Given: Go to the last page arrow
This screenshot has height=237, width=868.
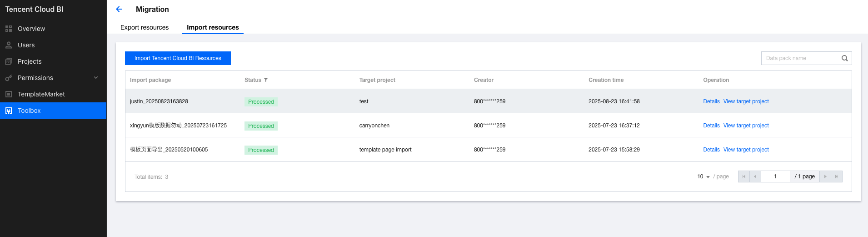Looking at the screenshot, I should 837,176.
